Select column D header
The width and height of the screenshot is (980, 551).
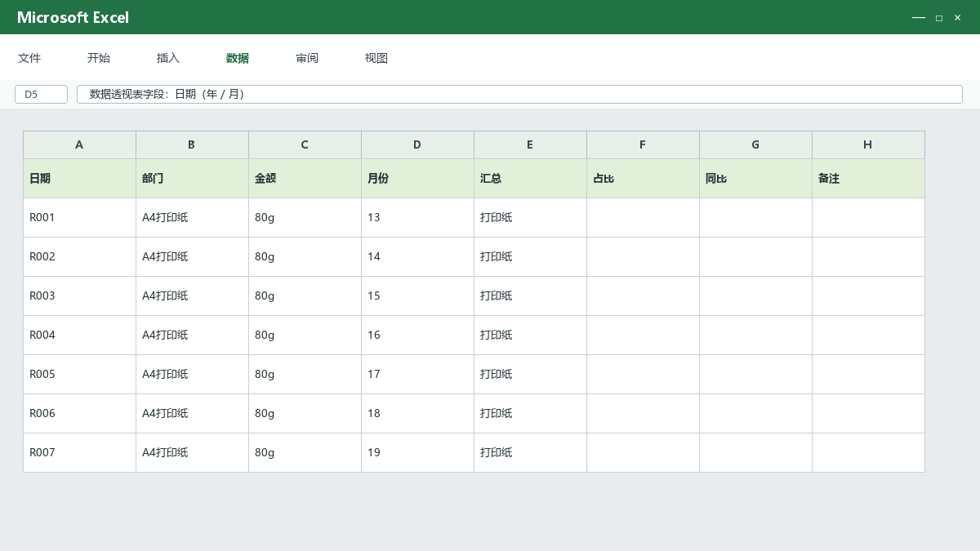coord(417,144)
